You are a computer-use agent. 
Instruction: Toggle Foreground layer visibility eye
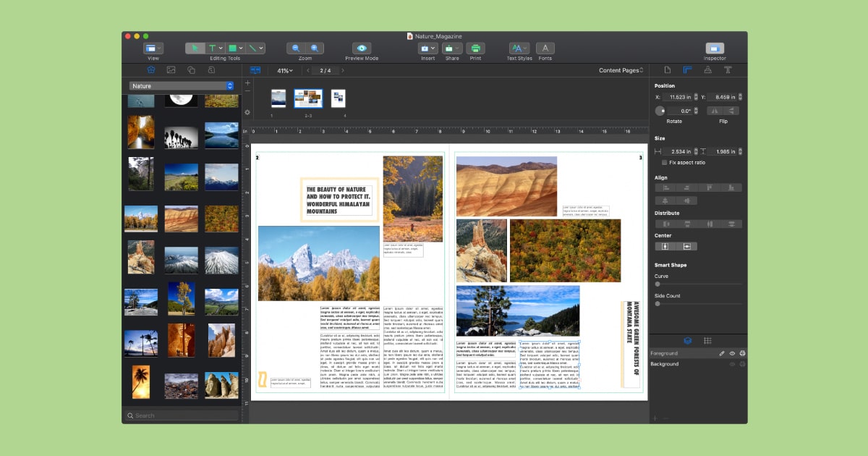(x=733, y=353)
